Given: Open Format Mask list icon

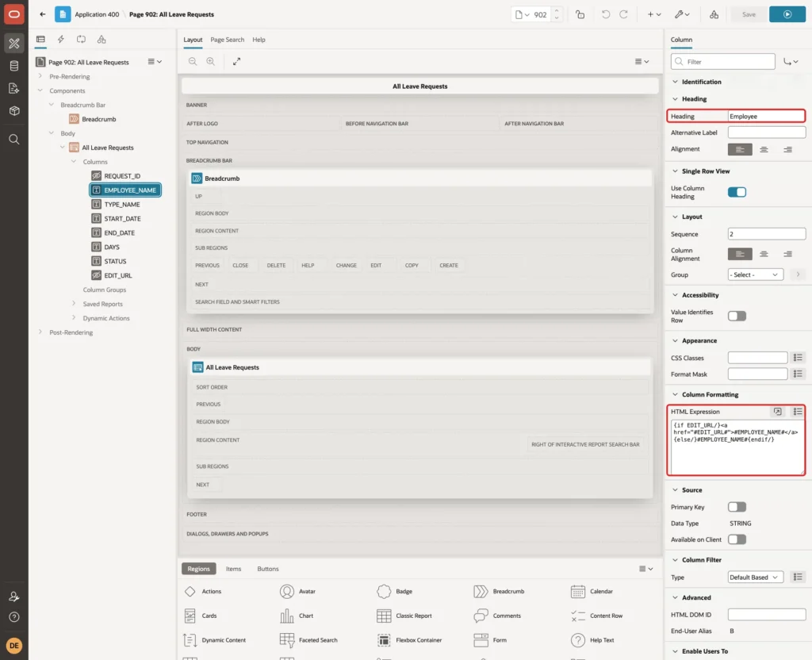Looking at the screenshot, I should (x=798, y=374).
